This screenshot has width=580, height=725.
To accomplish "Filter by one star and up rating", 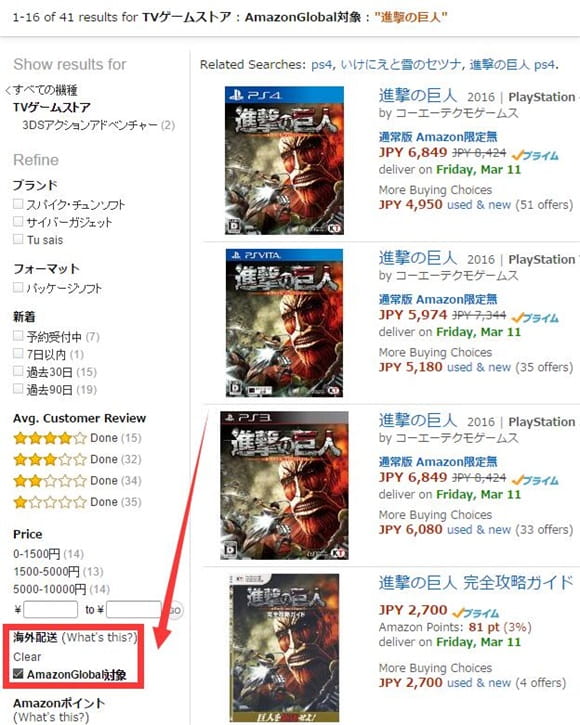I will pos(77,502).
